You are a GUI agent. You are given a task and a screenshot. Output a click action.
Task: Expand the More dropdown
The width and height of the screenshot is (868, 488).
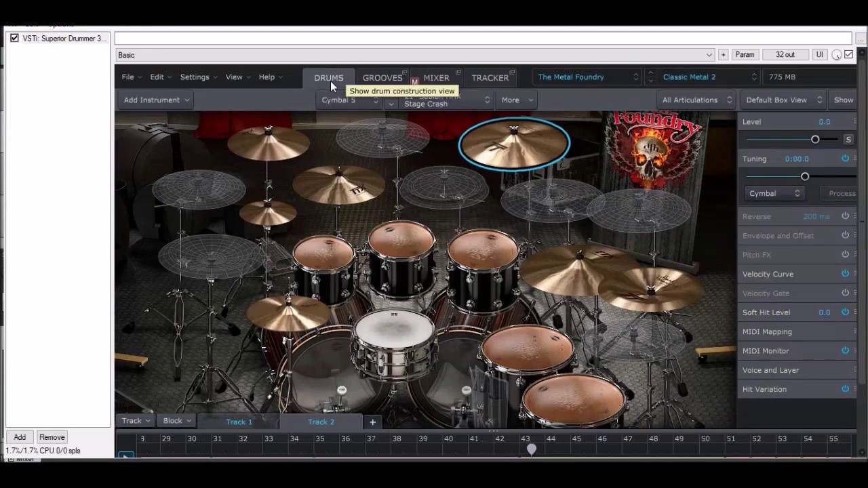pos(517,100)
